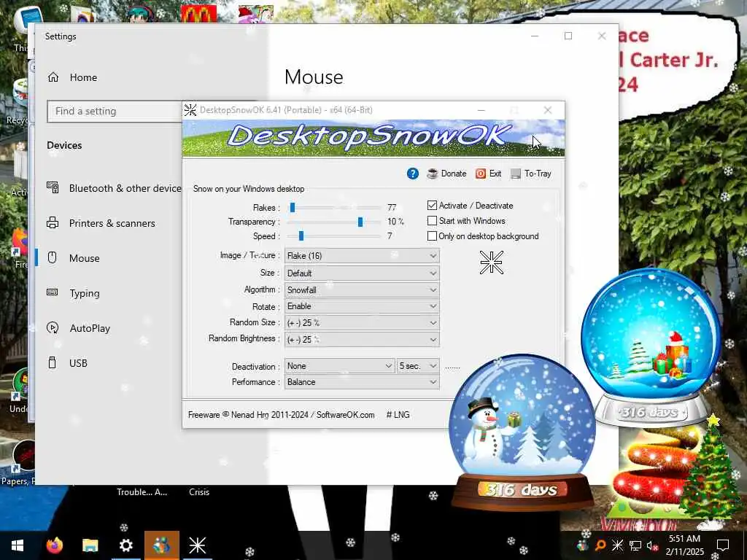Switch to DesktopSnowOK snowflake taskbar icon
Screen dimensions: 747x560
[x=197, y=545]
